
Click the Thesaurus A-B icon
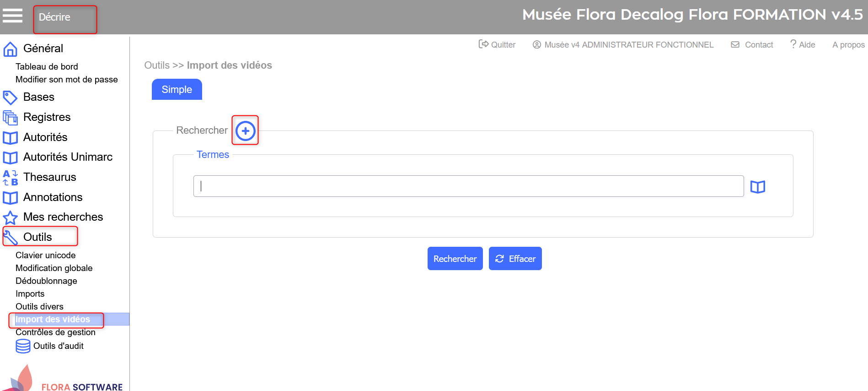click(x=10, y=178)
